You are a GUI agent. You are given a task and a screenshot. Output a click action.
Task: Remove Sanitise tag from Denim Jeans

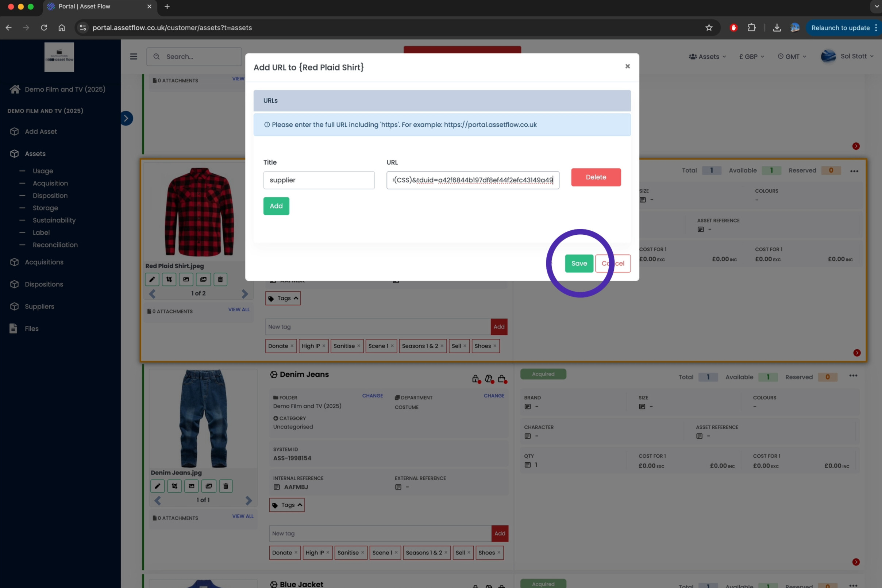pos(362,552)
